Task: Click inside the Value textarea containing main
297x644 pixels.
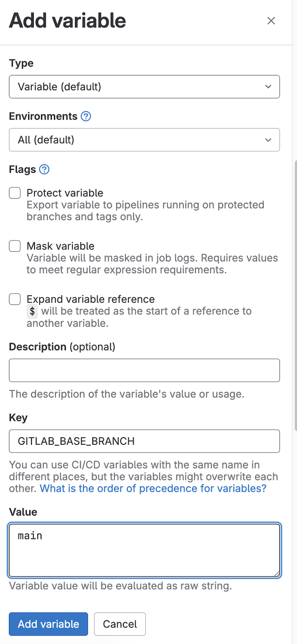Action: (x=144, y=550)
